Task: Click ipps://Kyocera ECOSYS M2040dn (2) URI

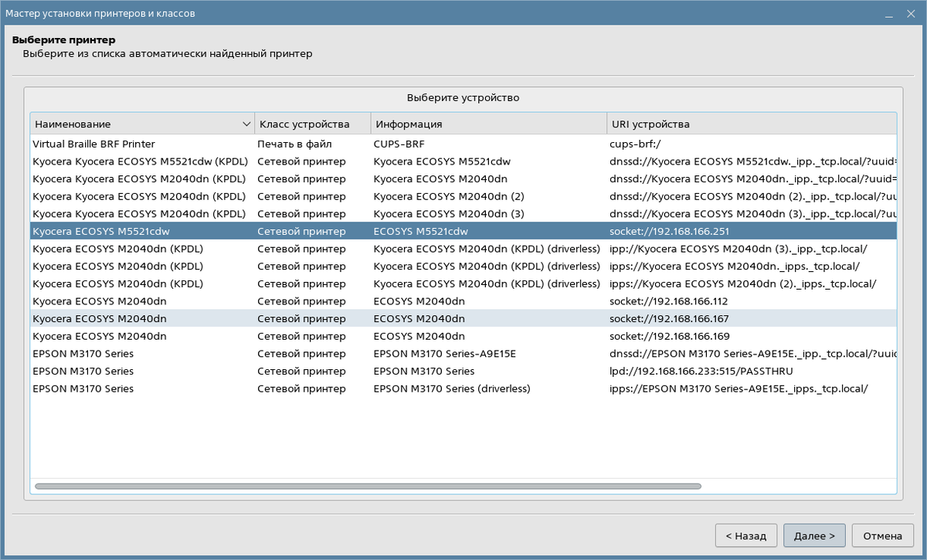Action: (743, 283)
